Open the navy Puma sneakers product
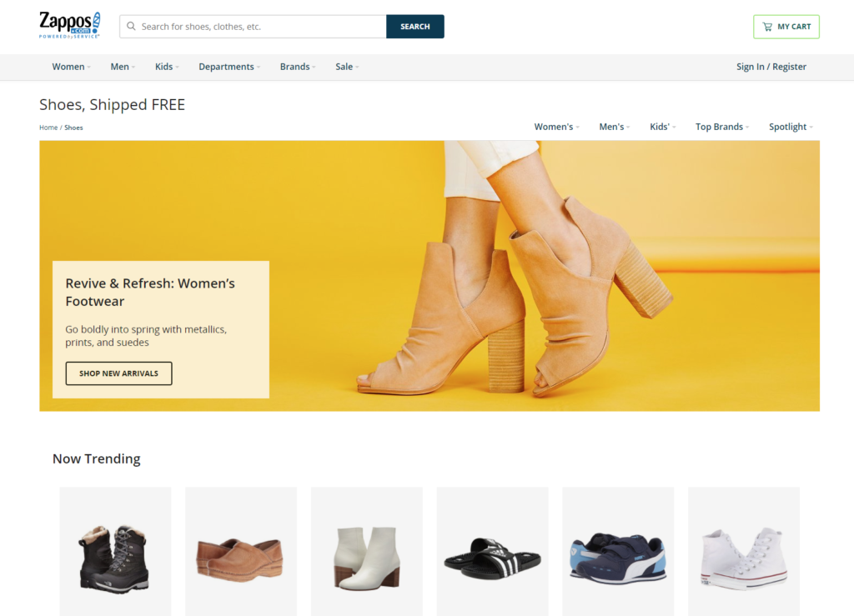The width and height of the screenshot is (854, 616). [x=618, y=552]
